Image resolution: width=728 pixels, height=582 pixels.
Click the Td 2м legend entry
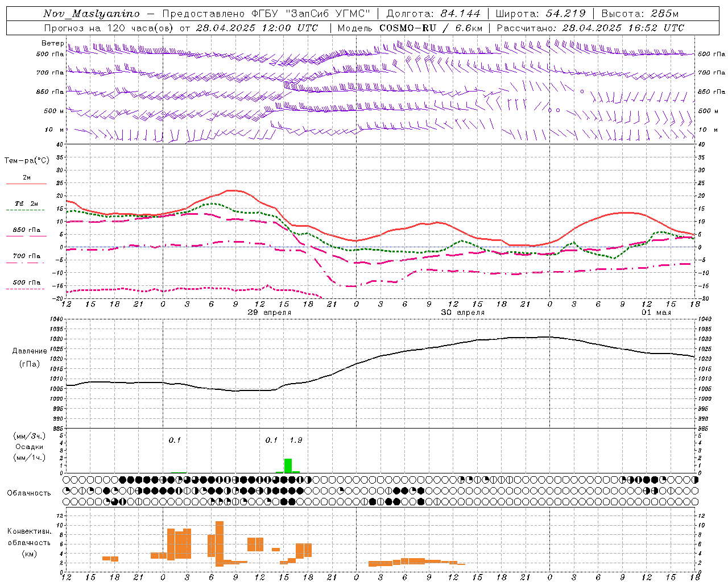[x=26, y=203]
